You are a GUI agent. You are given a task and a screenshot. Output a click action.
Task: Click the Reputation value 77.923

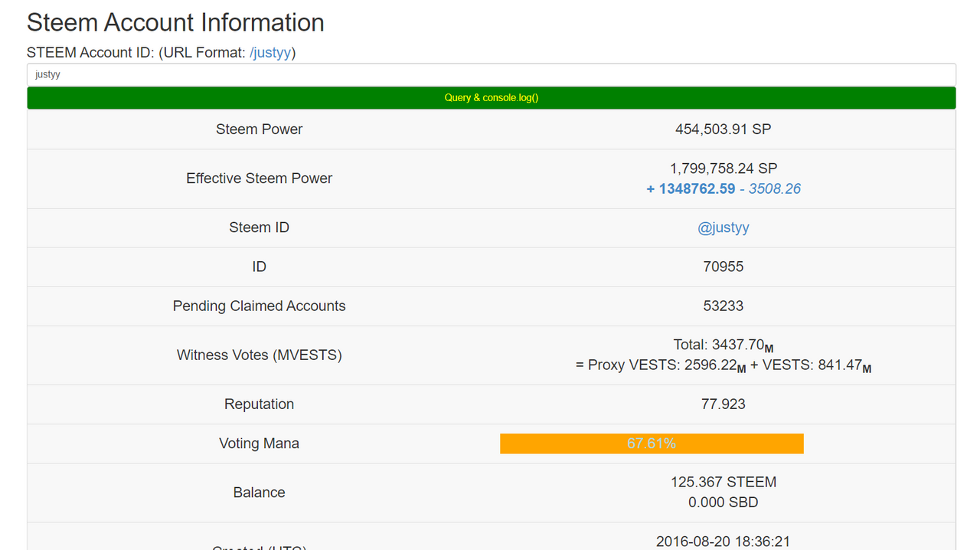point(724,404)
